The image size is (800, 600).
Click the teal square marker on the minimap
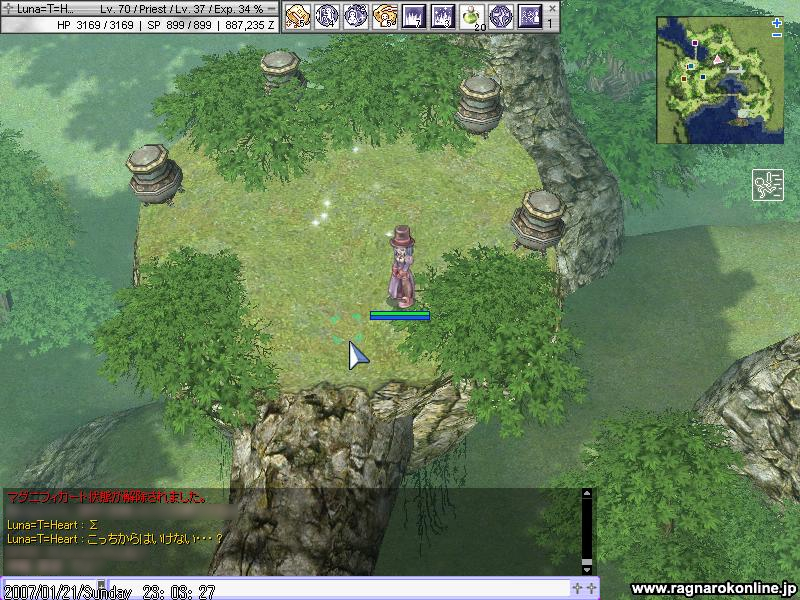click(x=691, y=66)
